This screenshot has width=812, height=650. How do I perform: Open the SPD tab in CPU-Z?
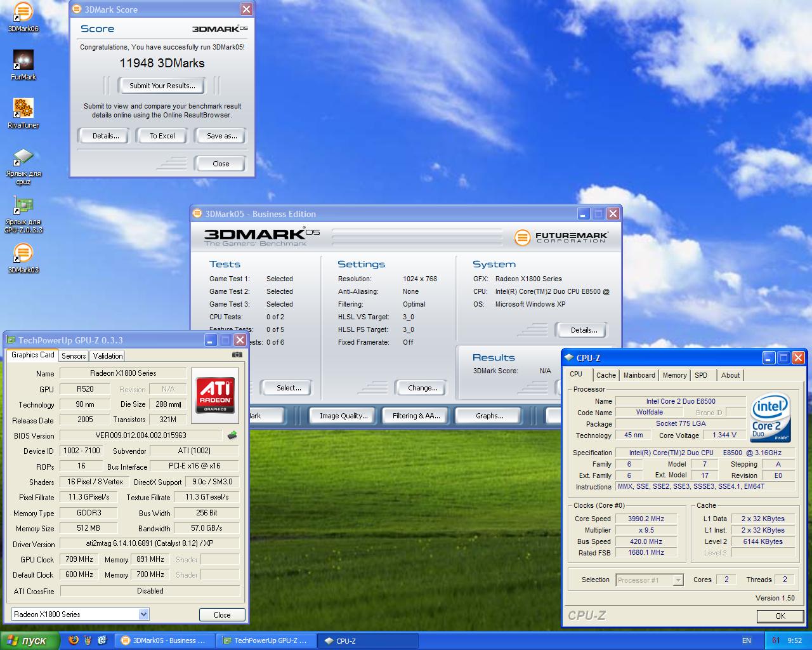(x=701, y=375)
